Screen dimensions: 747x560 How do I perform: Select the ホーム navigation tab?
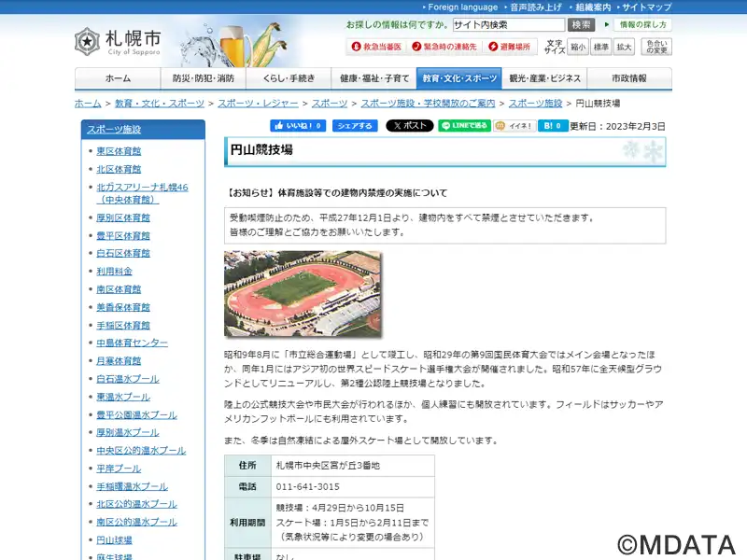pos(118,78)
